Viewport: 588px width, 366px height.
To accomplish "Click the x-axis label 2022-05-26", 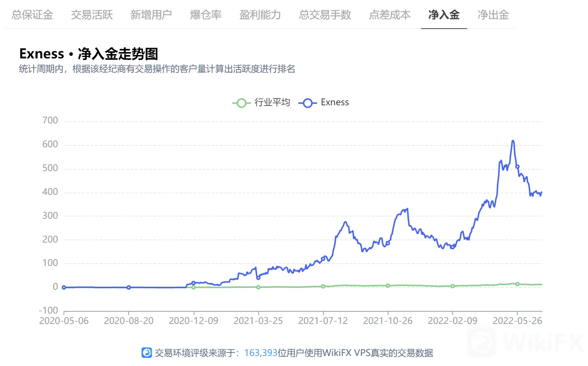I will click(x=517, y=321).
